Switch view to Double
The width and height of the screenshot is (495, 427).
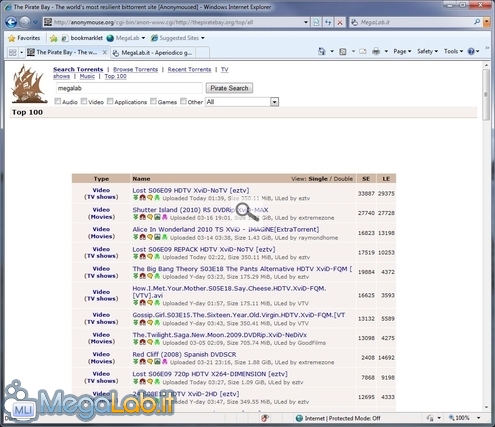point(343,179)
